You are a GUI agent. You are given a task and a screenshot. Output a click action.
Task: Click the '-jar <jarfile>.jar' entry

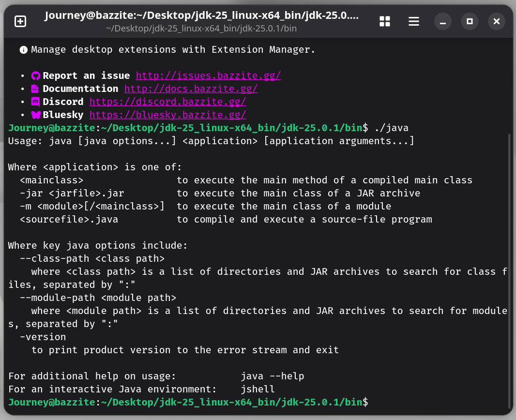coord(72,194)
